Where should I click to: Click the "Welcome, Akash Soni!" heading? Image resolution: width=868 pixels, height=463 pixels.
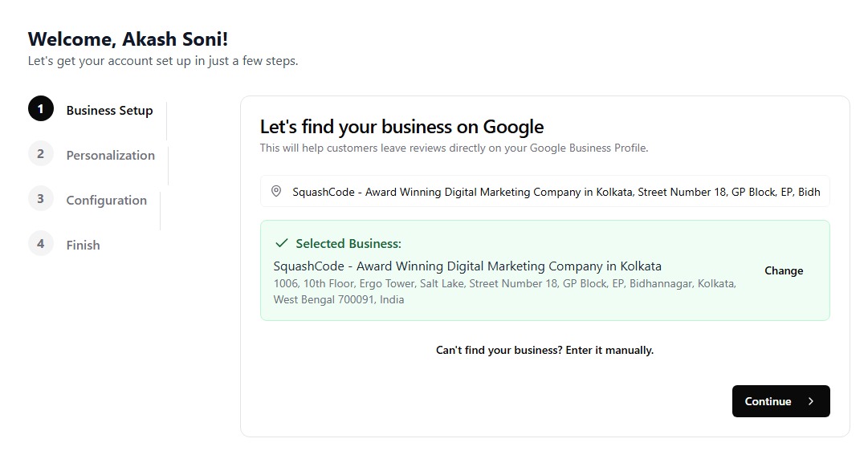128,39
